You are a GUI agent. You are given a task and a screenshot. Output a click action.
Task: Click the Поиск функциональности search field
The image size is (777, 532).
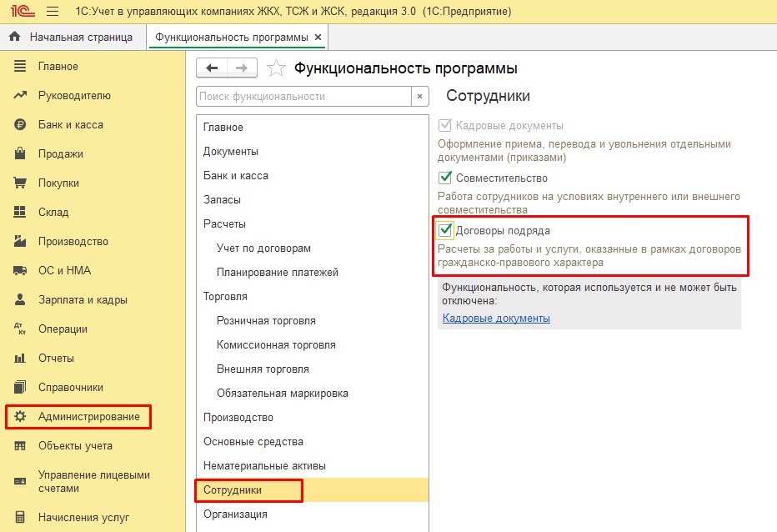(x=303, y=97)
